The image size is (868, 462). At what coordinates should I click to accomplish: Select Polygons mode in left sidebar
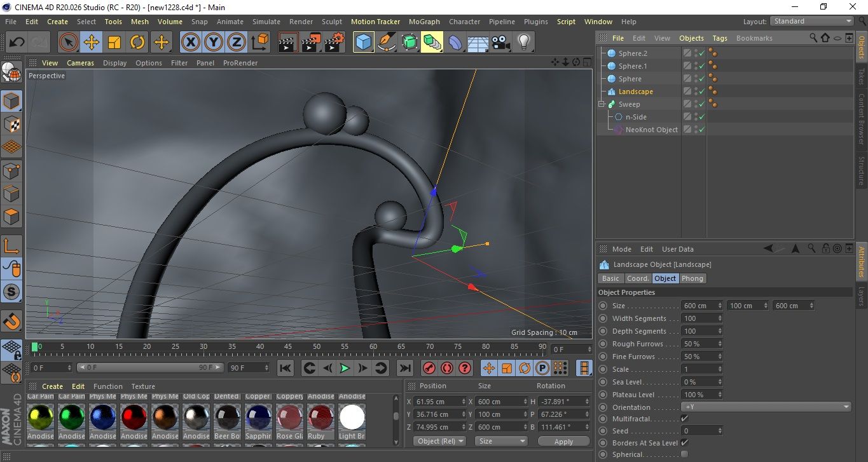tap(11, 217)
